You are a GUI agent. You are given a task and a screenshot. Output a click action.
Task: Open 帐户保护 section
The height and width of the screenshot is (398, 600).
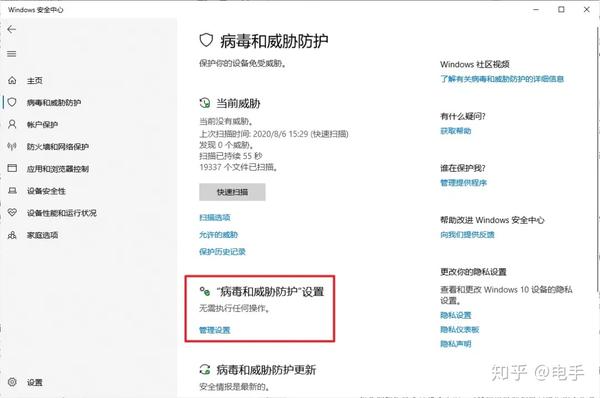(x=42, y=125)
